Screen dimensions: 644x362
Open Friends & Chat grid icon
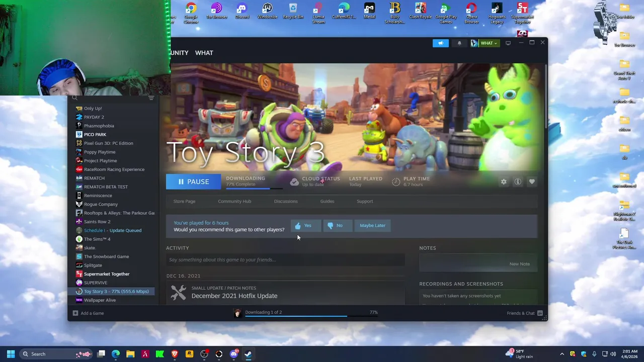[540, 313]
